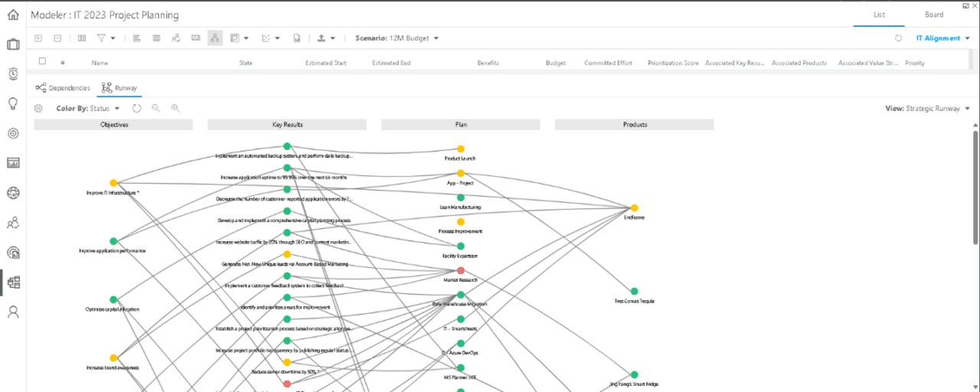Open the Modeler icon in sidebar
Image resolution: width=980 pixels, height=392 pixels.
(x=12, y=282)
